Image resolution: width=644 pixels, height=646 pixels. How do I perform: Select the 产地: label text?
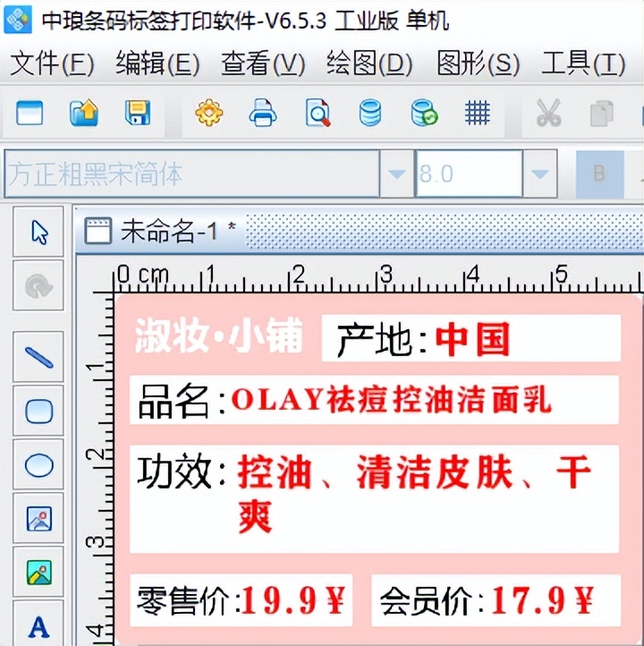click(x=381, y=340)
